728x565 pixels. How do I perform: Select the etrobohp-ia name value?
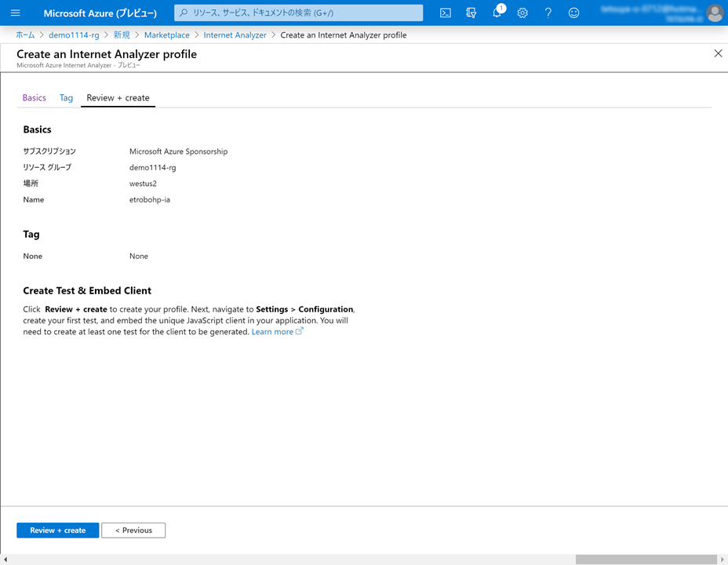click(x=150, y=199)
